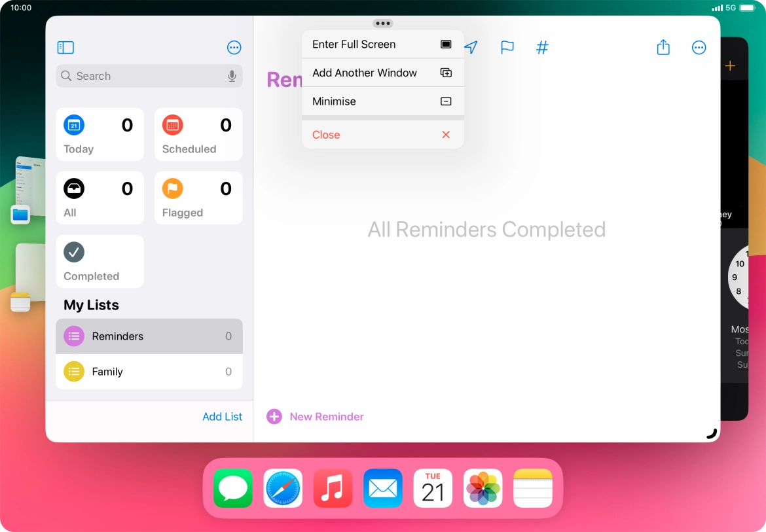Open the share sheet icon
Image resolution: width=766 pixels, height=532 pixels.
pyautogui.click(x=663, y=48)
